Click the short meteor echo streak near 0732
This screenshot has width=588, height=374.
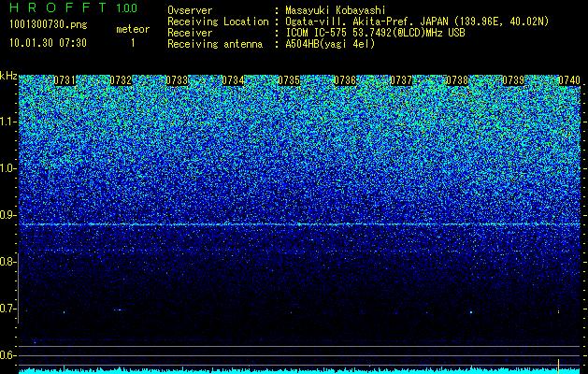click(x=119, y=309)
